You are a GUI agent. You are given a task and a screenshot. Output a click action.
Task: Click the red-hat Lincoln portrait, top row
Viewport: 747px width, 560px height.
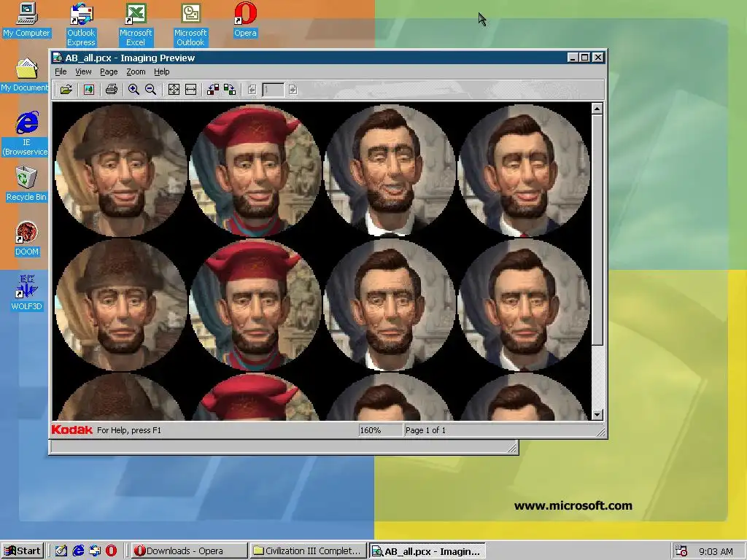pyautogui.click(x=255, y=170)
